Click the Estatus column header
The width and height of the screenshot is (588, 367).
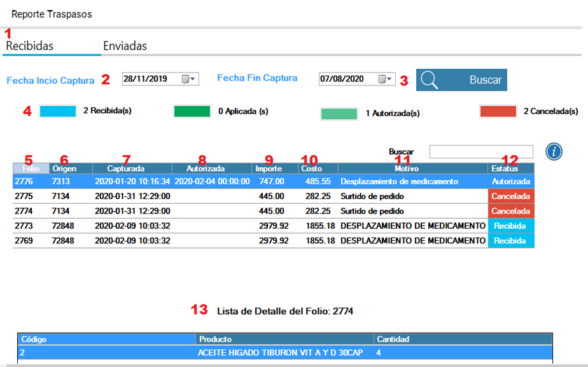(510, 169)
